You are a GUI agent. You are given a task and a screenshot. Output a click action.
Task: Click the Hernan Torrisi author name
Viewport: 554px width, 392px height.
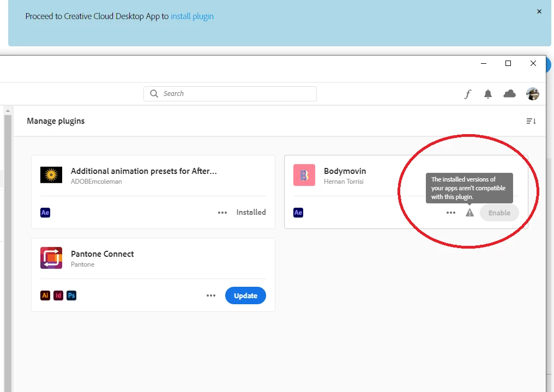click(x=344, y=182)
